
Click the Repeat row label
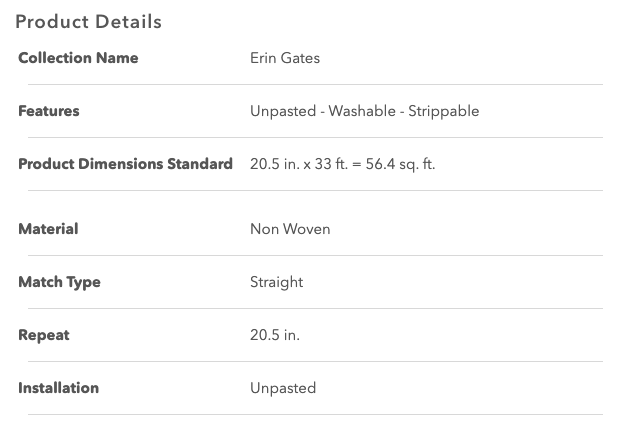coord(44,335)
